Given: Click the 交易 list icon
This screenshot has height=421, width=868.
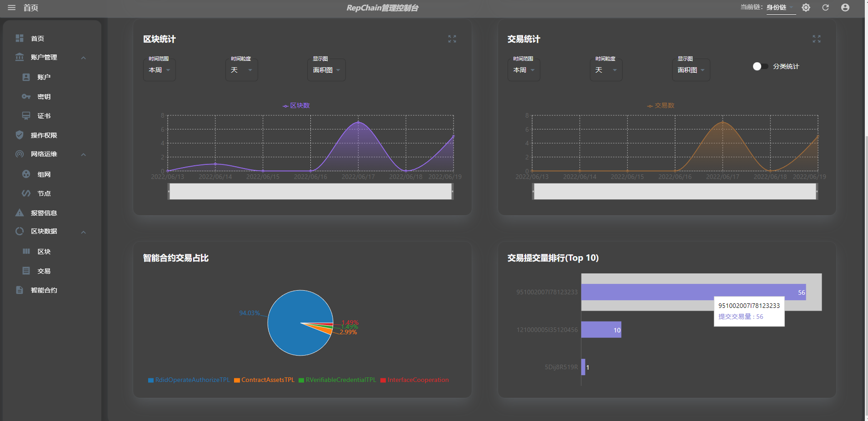Looking at the screenshot, I should tap(26, 271).
